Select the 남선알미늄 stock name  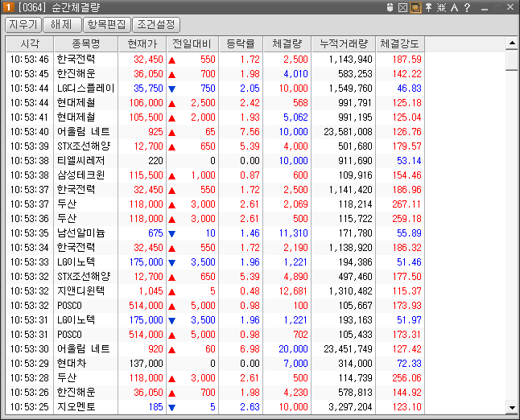click(81, 233)
